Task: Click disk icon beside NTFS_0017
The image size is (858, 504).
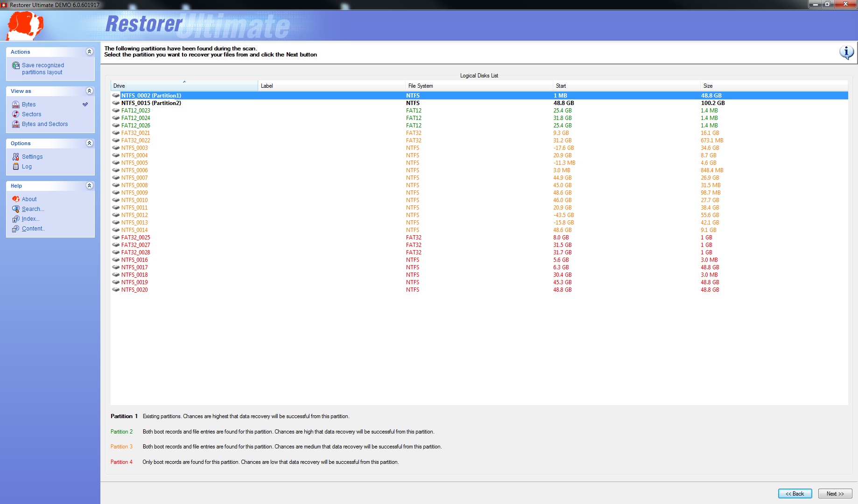Action: pos(116,267)
